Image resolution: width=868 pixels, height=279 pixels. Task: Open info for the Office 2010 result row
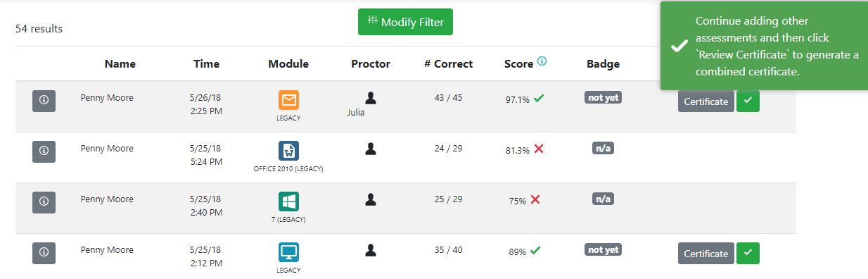pyautogui.click(x=44, y=151)
